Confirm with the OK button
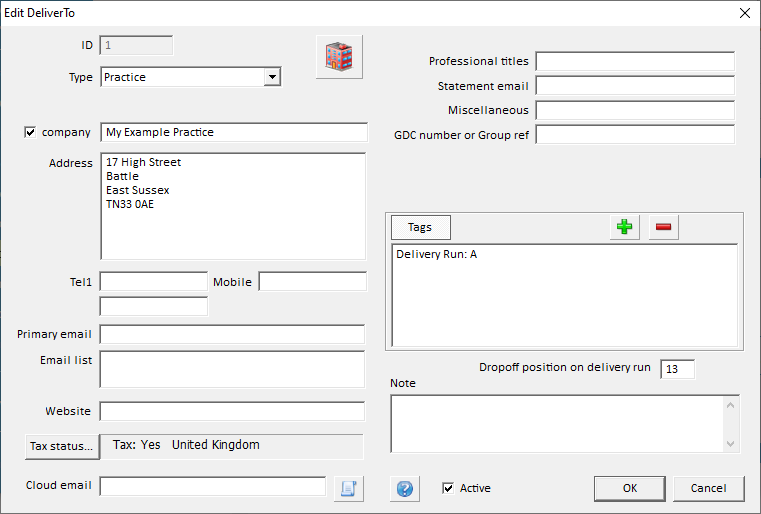The image size is (761, 514). click(x=629, y=488)
